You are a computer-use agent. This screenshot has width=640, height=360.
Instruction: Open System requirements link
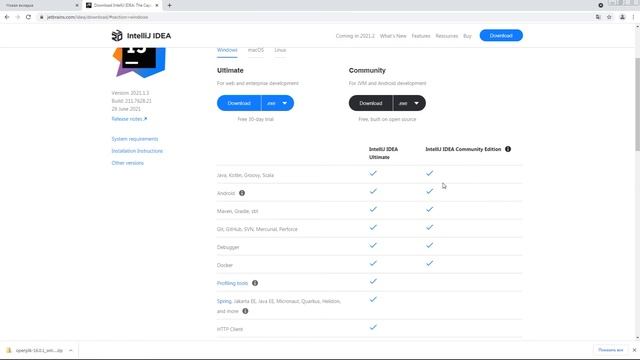pyautogui.click(x=135, y=139)
